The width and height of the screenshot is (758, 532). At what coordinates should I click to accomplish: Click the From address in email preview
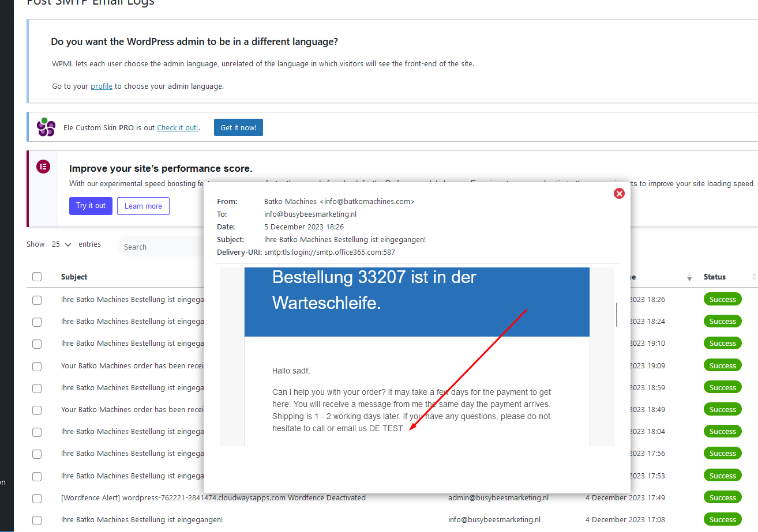(x=339, y=201)
